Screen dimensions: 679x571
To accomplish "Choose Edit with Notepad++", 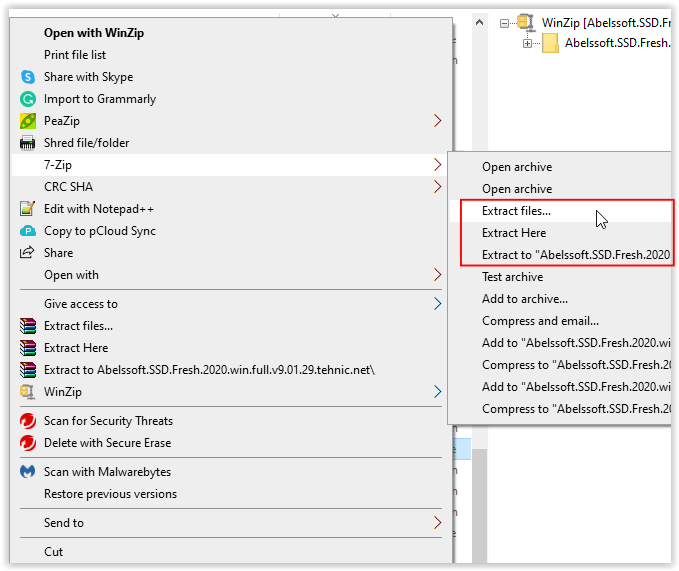I will point(99,209).
